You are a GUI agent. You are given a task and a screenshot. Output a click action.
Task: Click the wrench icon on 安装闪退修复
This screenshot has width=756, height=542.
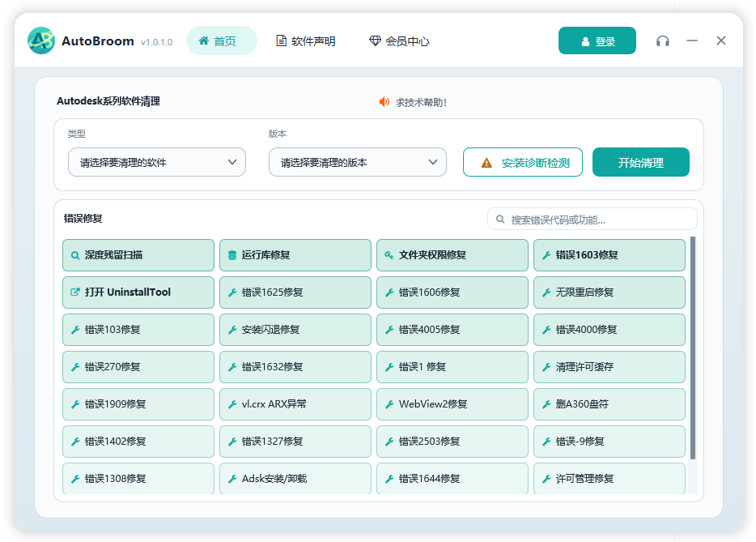click(x=232, y=330)
